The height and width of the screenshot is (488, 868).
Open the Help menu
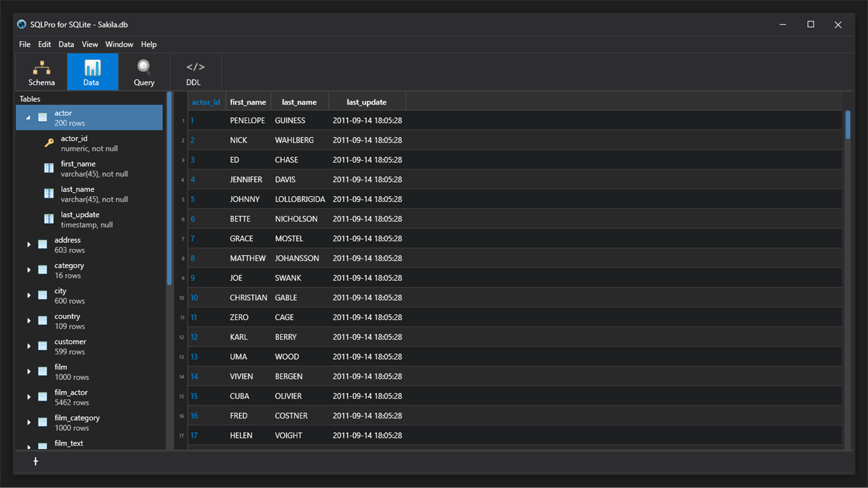[x=149, y=44]
